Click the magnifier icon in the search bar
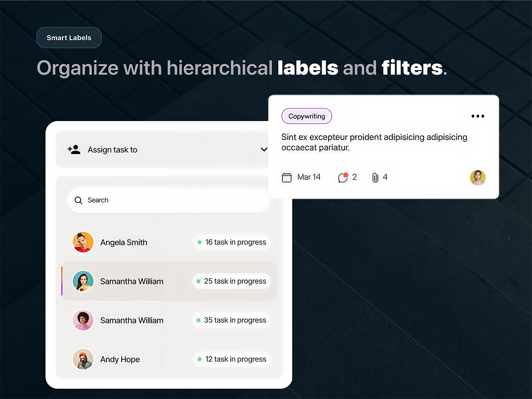This screenshot has height=399, width=532. [79, 200]
